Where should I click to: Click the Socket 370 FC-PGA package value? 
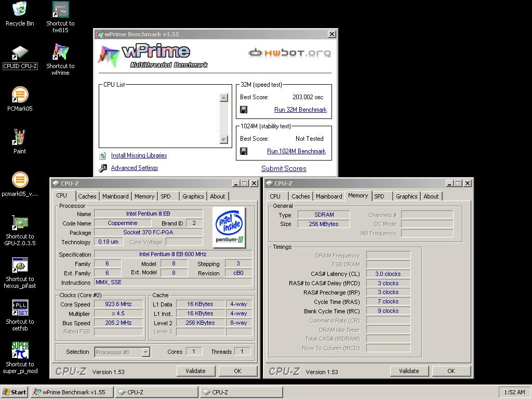coord(148,232)
